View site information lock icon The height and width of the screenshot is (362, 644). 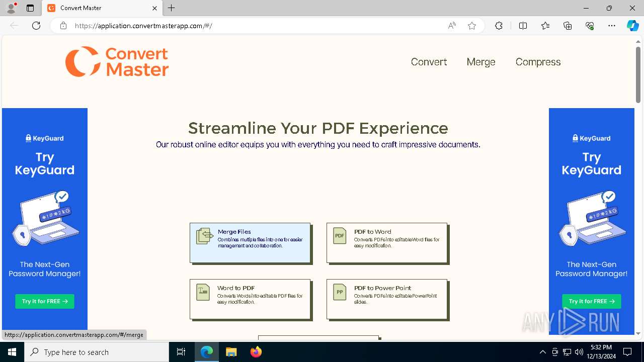63,26
